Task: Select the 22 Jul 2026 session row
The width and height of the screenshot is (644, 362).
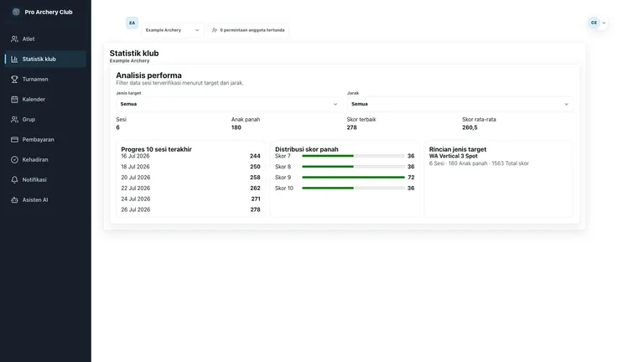Action: click(x=190, y=188)
